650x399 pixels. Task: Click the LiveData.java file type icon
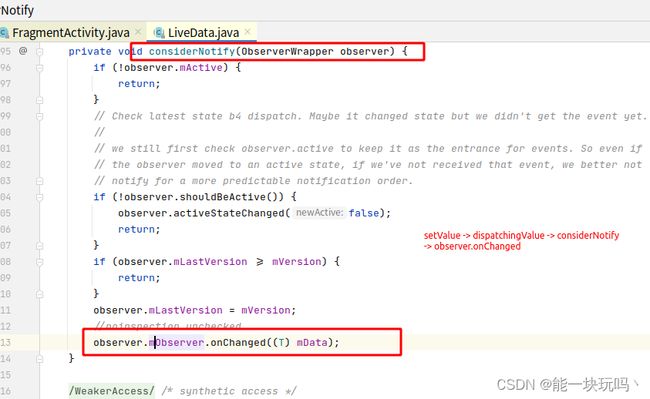point(159,33)
